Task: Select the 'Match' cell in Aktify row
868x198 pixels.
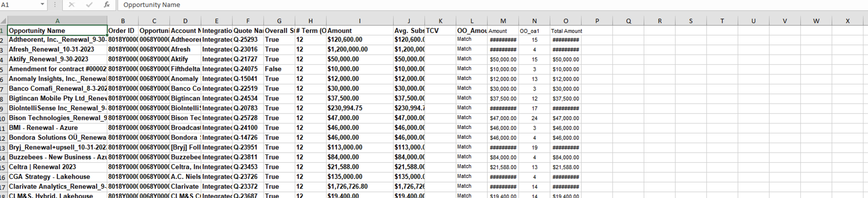Action: (x=472, y=59)
